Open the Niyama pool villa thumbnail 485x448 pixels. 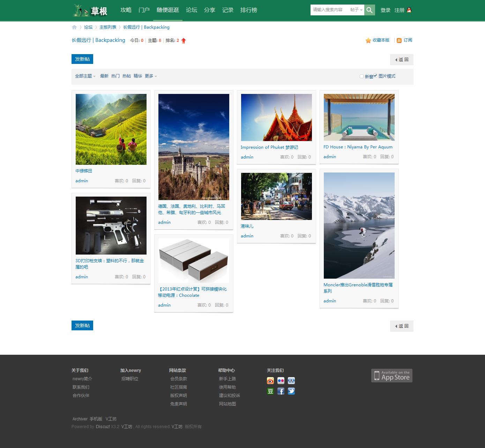(x=359, y=117)
